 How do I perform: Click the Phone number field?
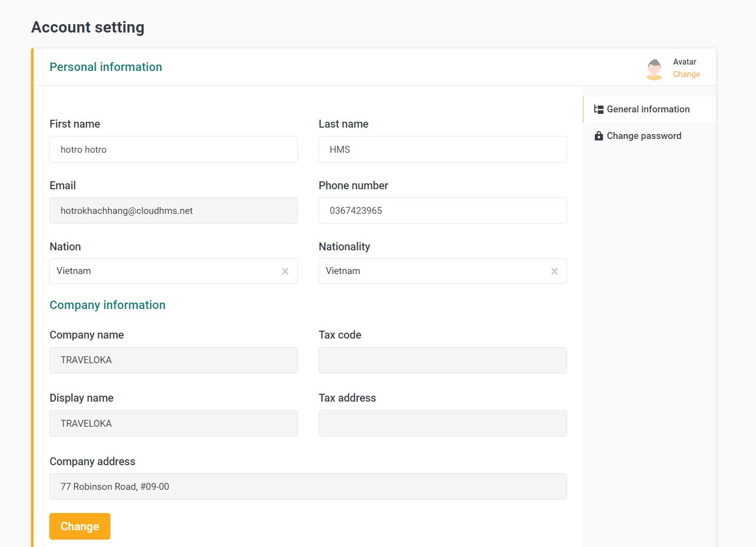pyautogui.click(x=442, y=210)
